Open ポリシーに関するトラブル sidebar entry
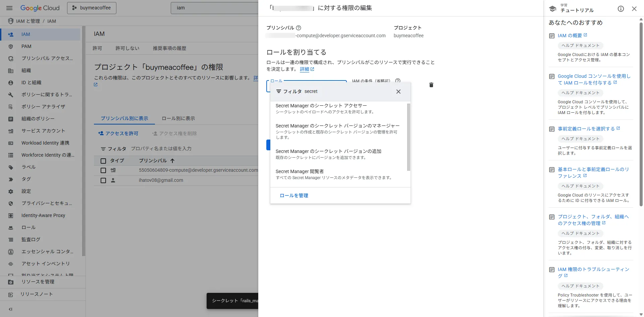644x317 pixels. pos(40,95)
